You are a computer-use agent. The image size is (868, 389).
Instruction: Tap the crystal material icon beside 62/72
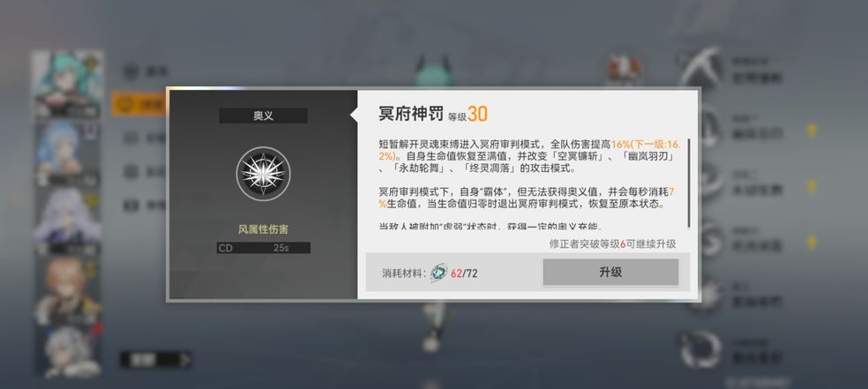pos(438,273)
